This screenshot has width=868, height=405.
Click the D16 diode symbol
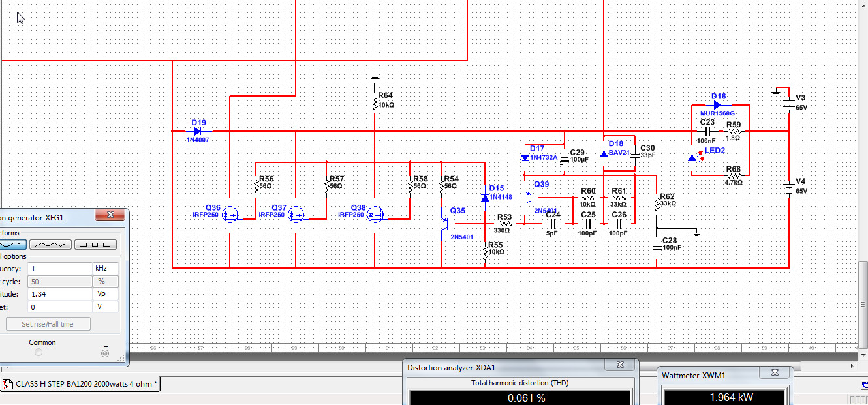pyautogui.click(x=718, y=104)
